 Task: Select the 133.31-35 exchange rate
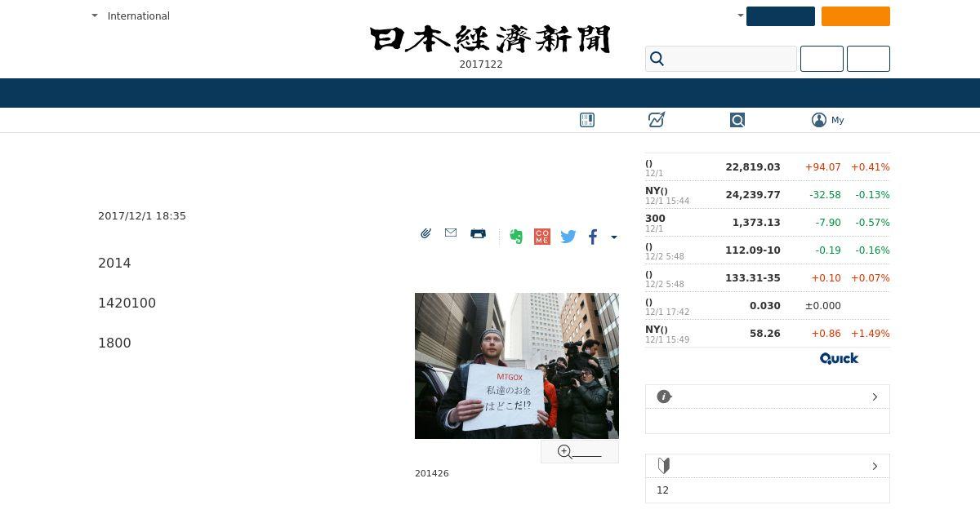pyautogui.click(x=753, y=278)
